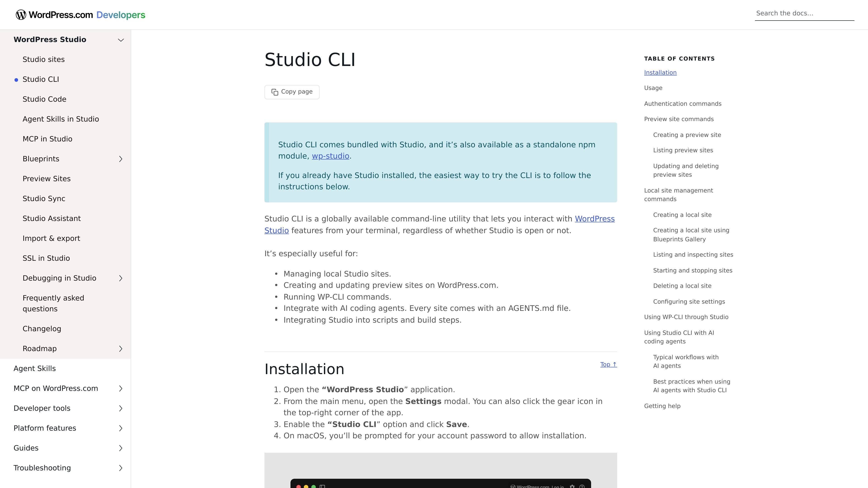This screenshot has height=488, width=868.
Task: Open Studio Sync page
Action: pyautogui.click(x=44, y=199)
